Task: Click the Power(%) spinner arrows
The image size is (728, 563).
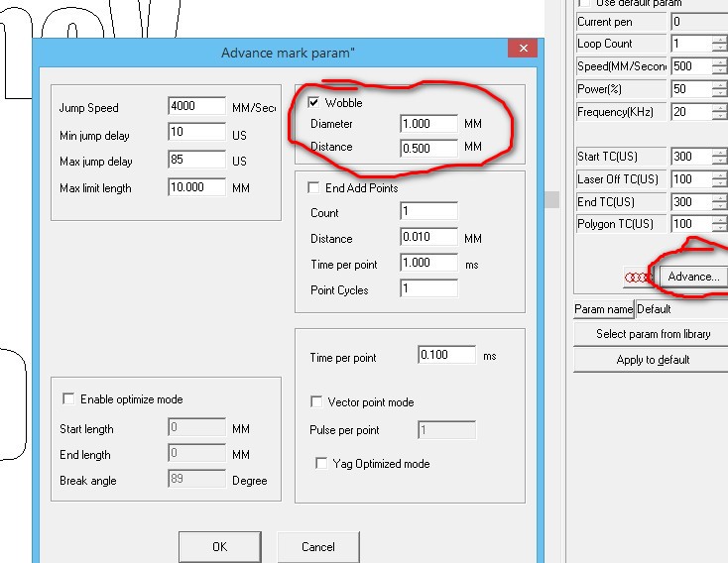Action: [x=719, y=89]
